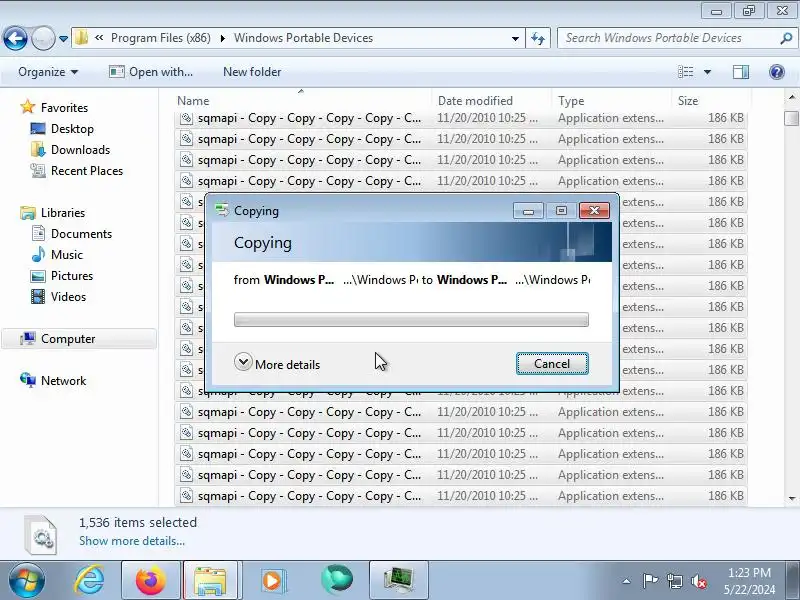Click the folder icon in the address bar
Viewport: 800px width, 600px height.
pos(82,38)
